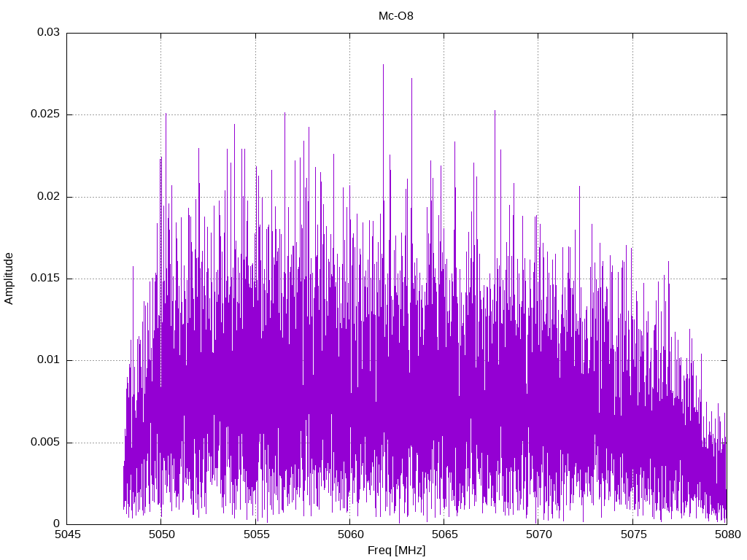The image size is (747, 560).
Task: Click x-axis tick label 5045
Action: [68, 534]
